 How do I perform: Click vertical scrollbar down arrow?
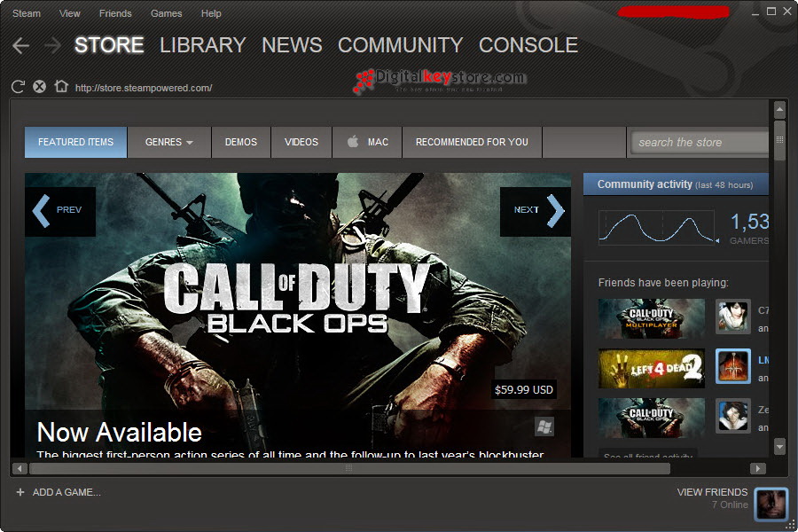779,447
